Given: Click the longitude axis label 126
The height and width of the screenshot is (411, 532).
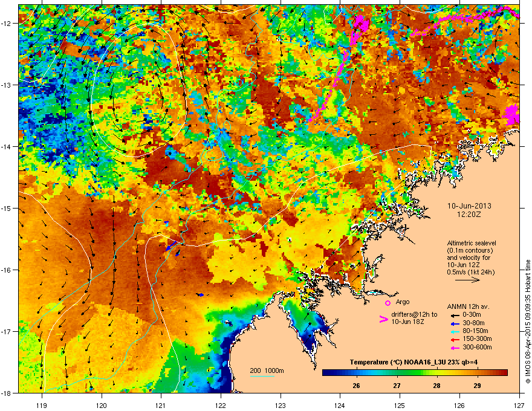Looking at the screenshot, I should pos(459,405).
